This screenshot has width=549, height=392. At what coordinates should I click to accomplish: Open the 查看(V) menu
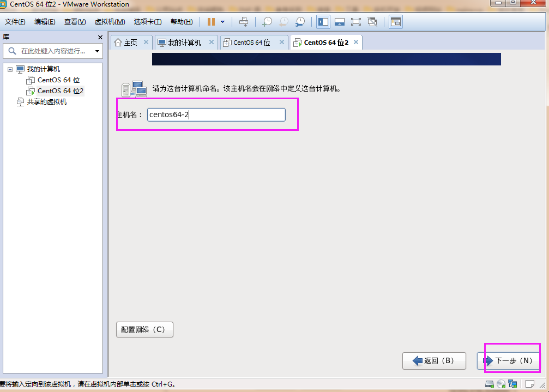click(x=75, y=22)
